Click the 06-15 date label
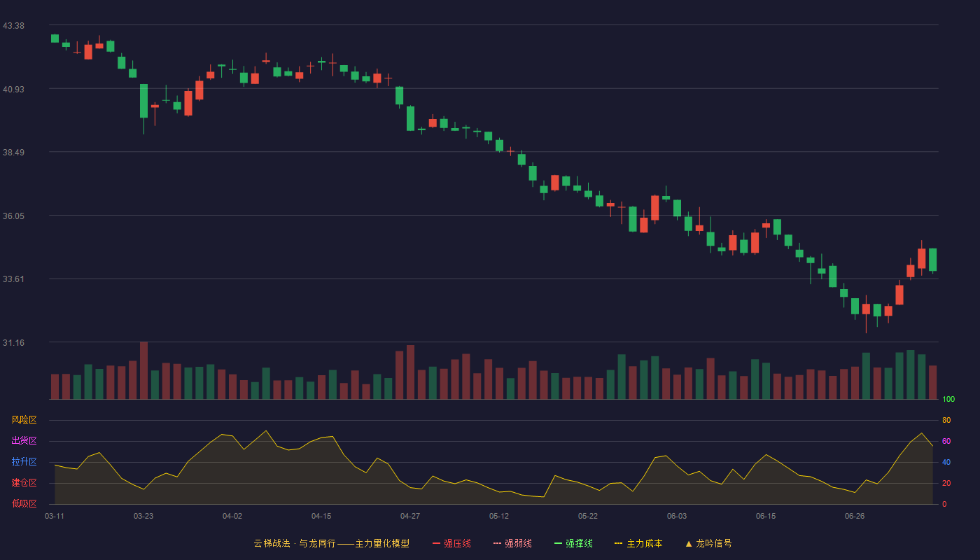 766,516
